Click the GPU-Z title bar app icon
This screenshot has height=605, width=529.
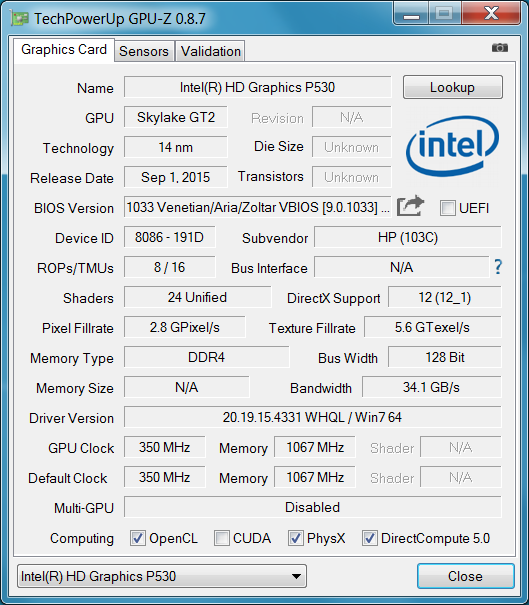pyautogui.click(x=20, y=18)
